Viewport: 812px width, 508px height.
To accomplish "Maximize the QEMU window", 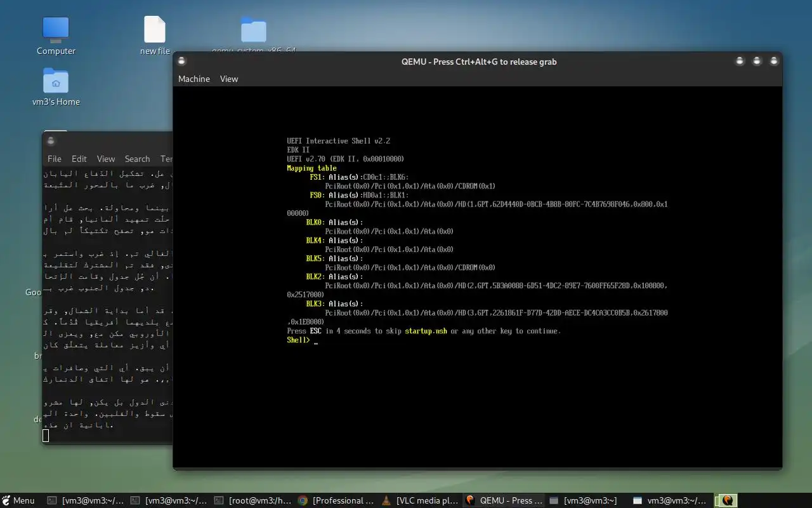I will (757, 61).
